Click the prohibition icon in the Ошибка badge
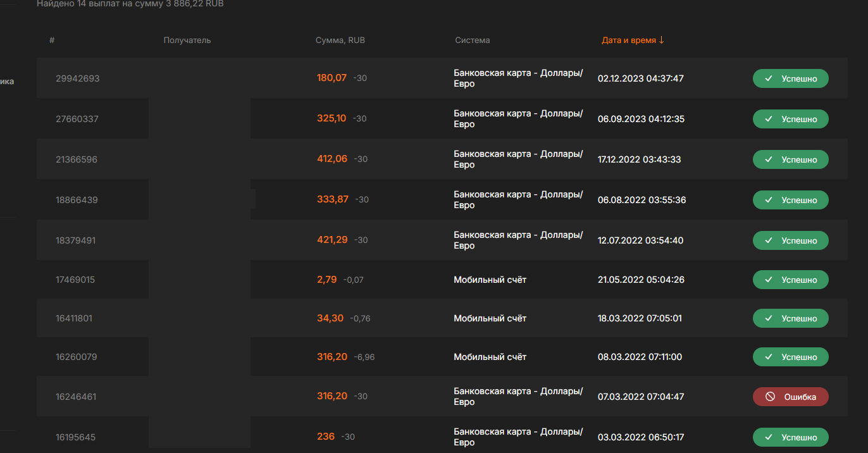The width and height of the screenshot is (868, 453). 770,397
